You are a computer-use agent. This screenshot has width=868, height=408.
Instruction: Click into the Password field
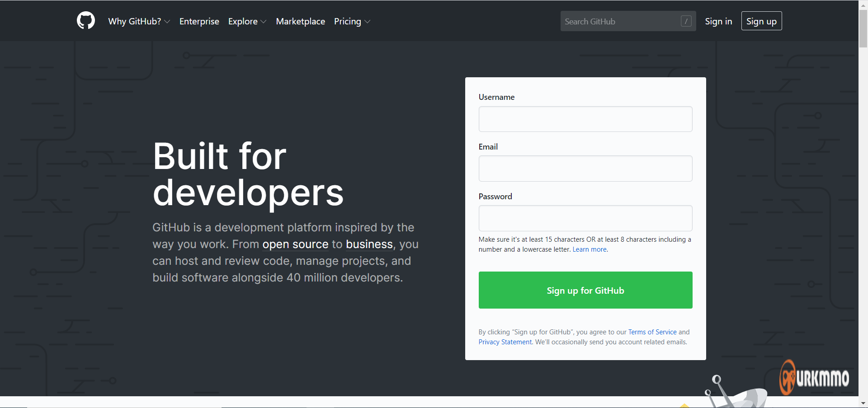[x=585, y=218]
